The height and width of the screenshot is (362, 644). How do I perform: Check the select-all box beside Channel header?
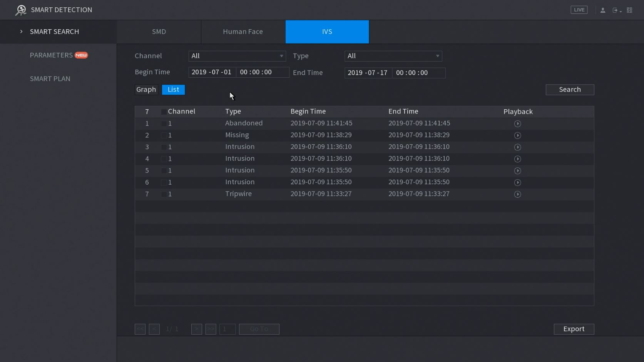[164, 112]
